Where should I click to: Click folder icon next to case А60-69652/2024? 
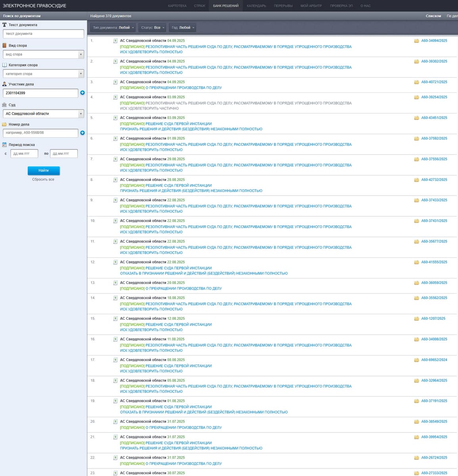(x=416, y=360)
